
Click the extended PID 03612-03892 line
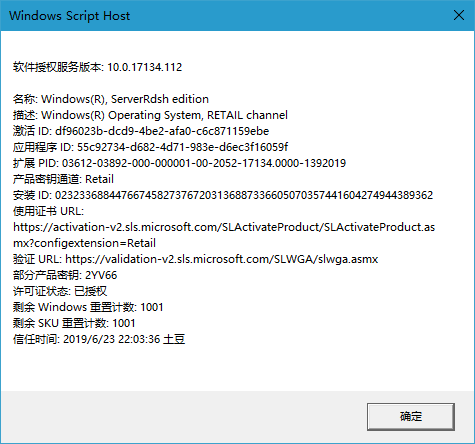tap(179, 163)
